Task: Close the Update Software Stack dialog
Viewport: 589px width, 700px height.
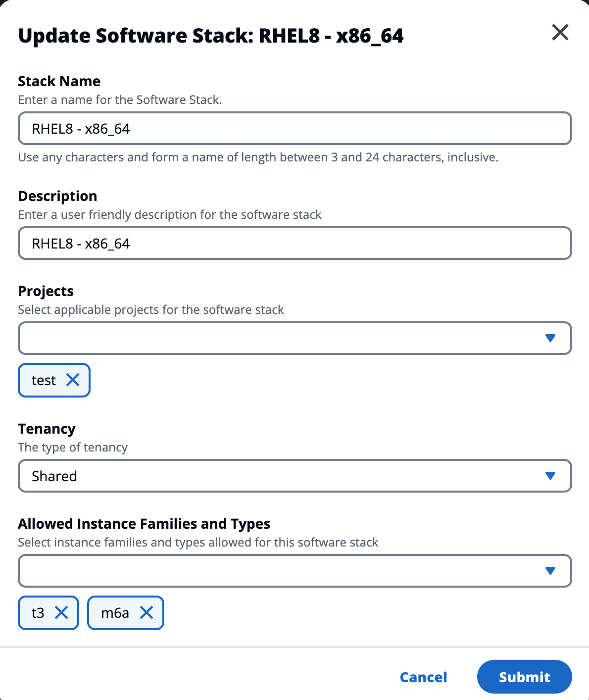Action: coord(560,33)
